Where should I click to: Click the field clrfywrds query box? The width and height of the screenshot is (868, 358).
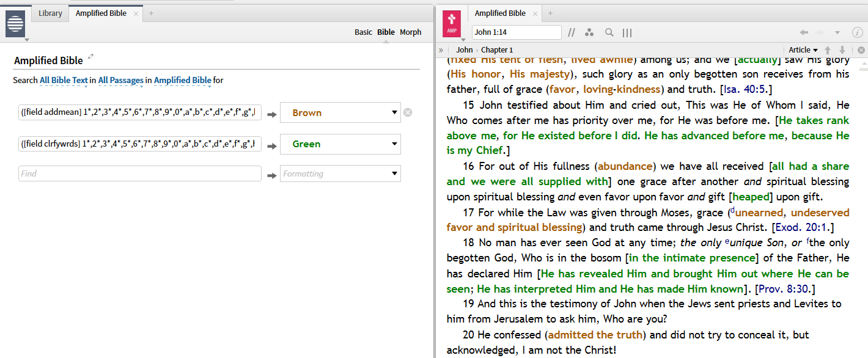pyautogui.click(x=140, y=144)
